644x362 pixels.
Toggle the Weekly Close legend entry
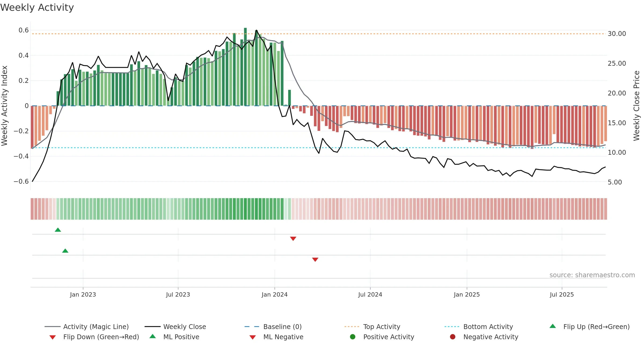click(x=175, y=327)
